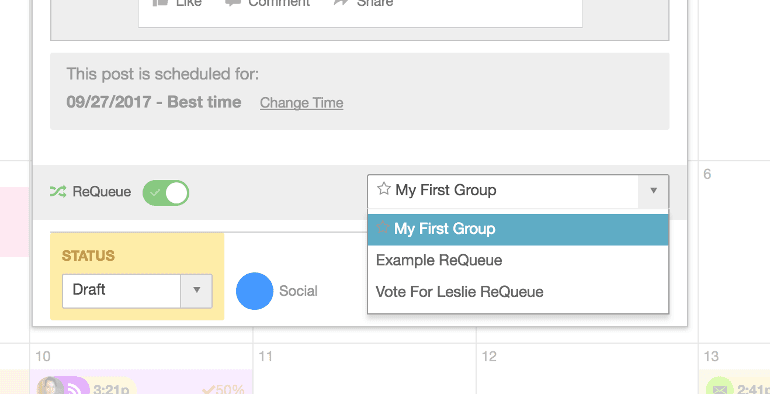Click the Share arrow icon
The width and height of the screenshot is (770, 394).
340,2
